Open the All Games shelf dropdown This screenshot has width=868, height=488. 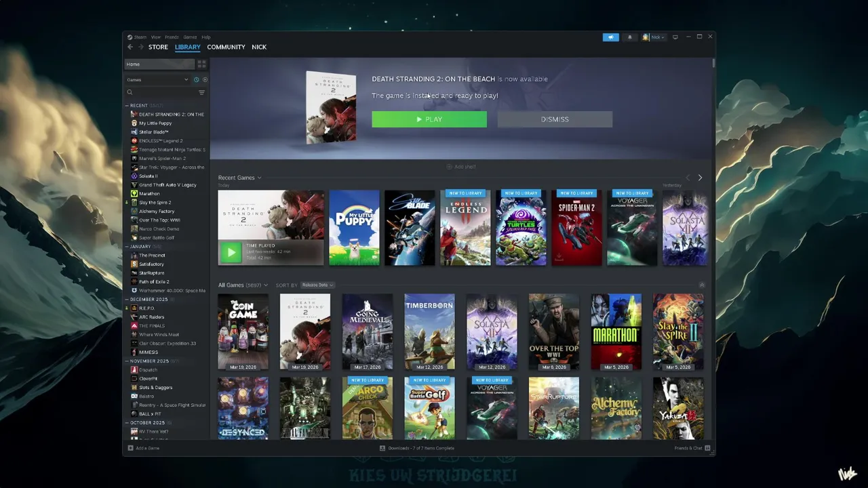click(x=265, y=285)
